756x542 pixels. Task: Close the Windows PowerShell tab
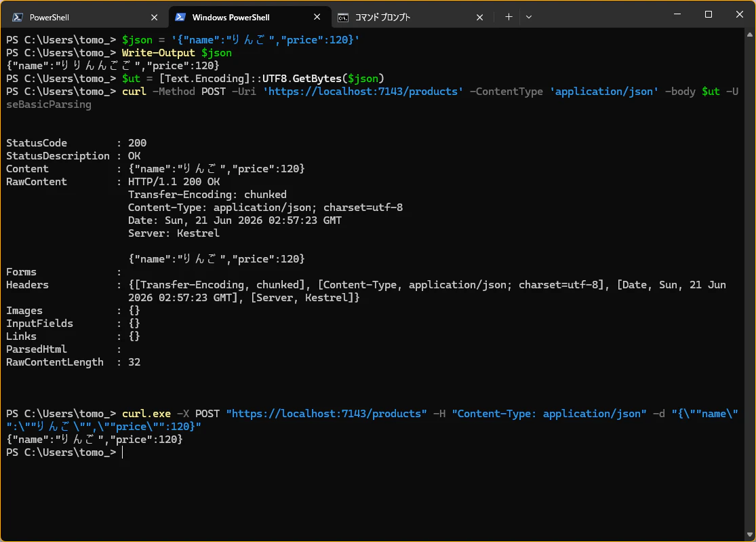[317, 18]
